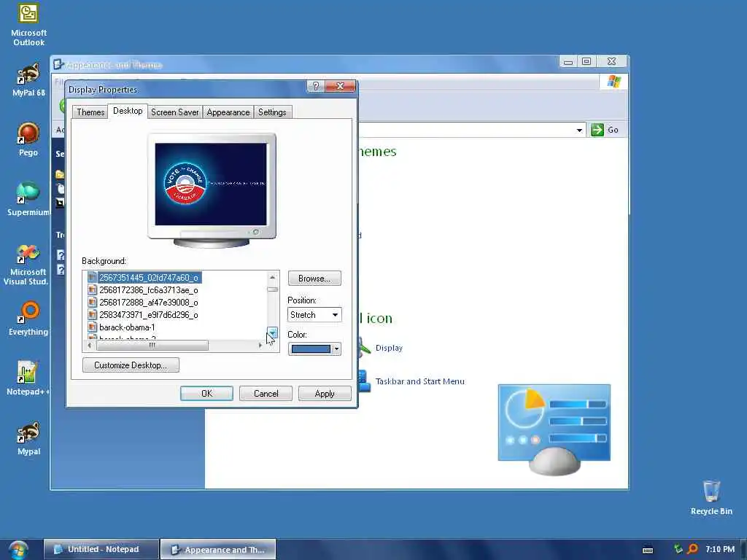
Task: Select background 2567351445_02fd747a60_o
Action: pos(149,278)
